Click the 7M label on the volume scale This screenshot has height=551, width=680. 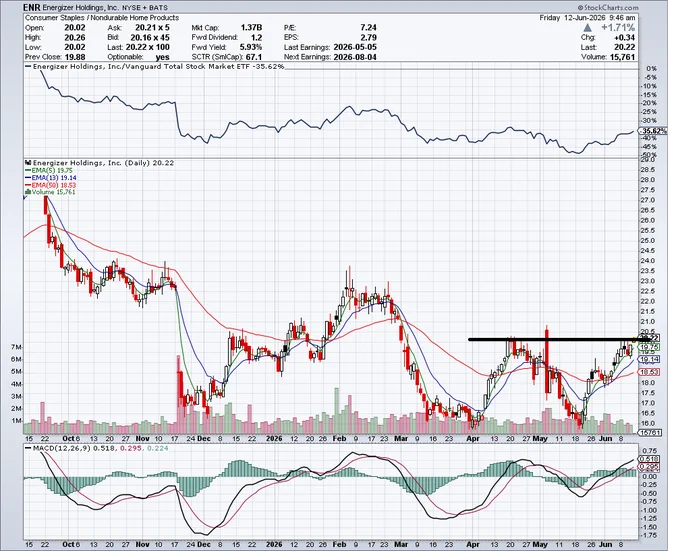click(16, 347)
